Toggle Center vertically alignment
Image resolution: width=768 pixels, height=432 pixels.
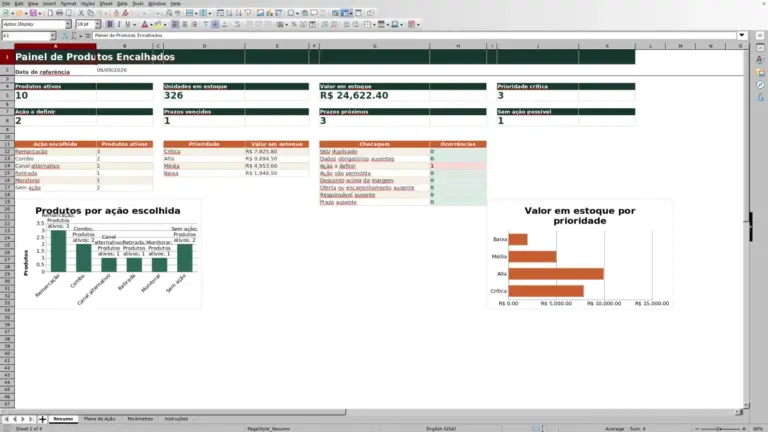pos(215,24)
